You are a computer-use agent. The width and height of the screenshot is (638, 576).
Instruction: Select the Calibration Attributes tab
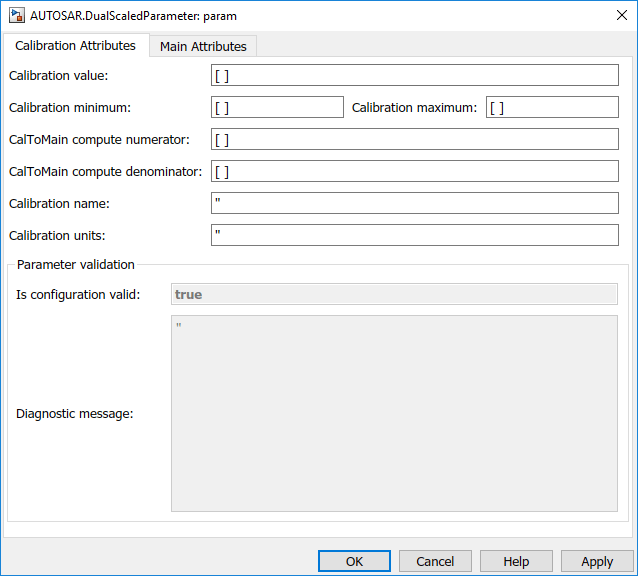(x=75, y=46)
